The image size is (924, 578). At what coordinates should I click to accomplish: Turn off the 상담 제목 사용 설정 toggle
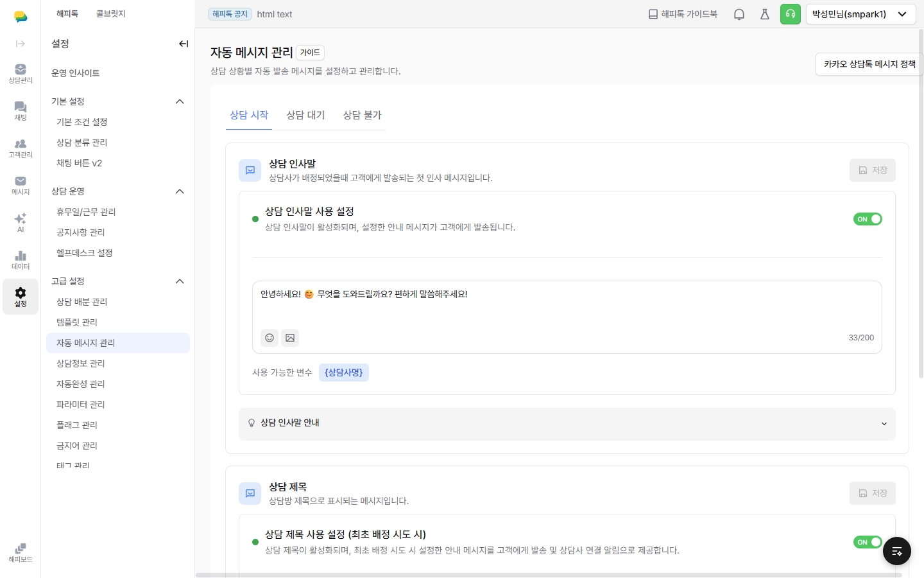point(868,542)
